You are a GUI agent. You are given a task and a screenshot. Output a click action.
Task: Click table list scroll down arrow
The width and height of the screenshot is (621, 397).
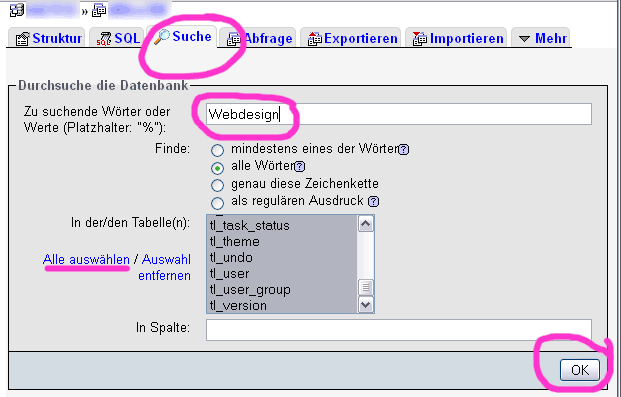coord(366,305)
